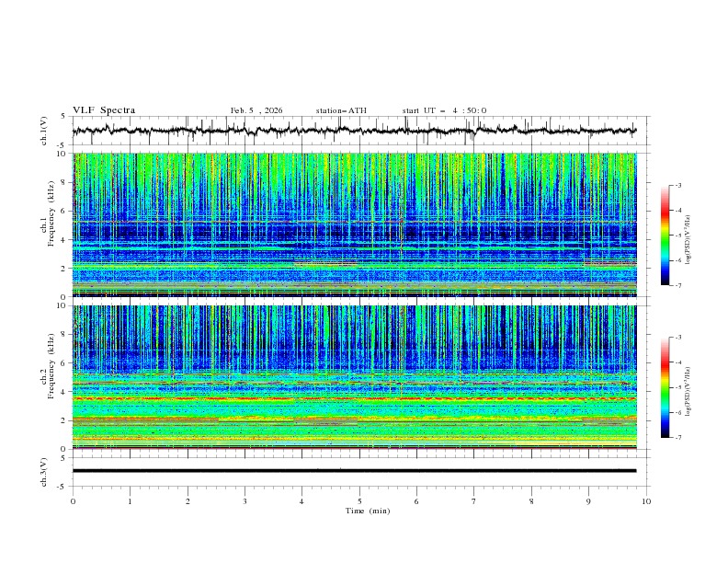Click time axis tick label '7'
728x563 pixels.
point(474,501)
